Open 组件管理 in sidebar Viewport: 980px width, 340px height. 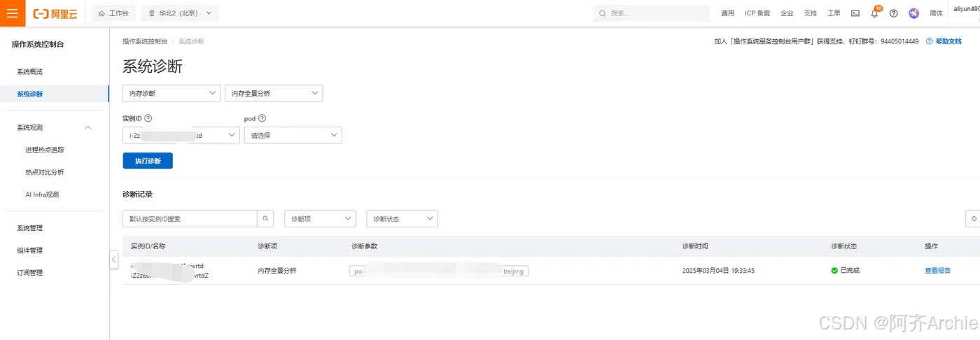point(30,250)
